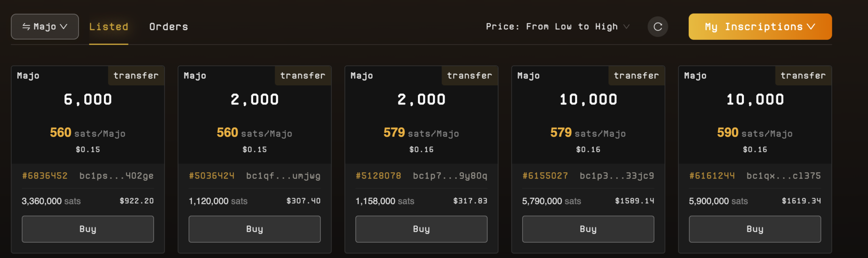The height and width of the screenshot is (258, 868).
Task: Switch to the Listed tab
Action: coord(108,27)
